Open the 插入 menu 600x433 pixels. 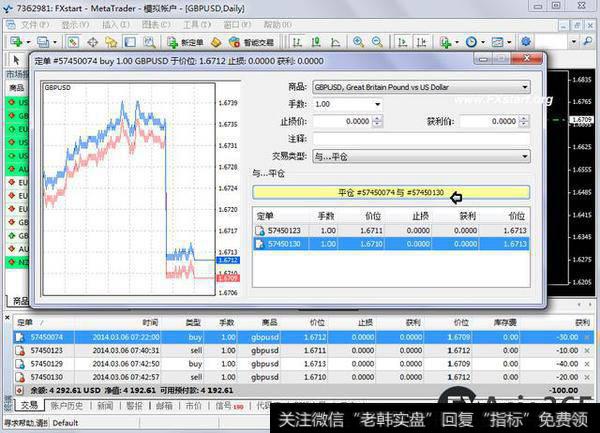point(116,25)
